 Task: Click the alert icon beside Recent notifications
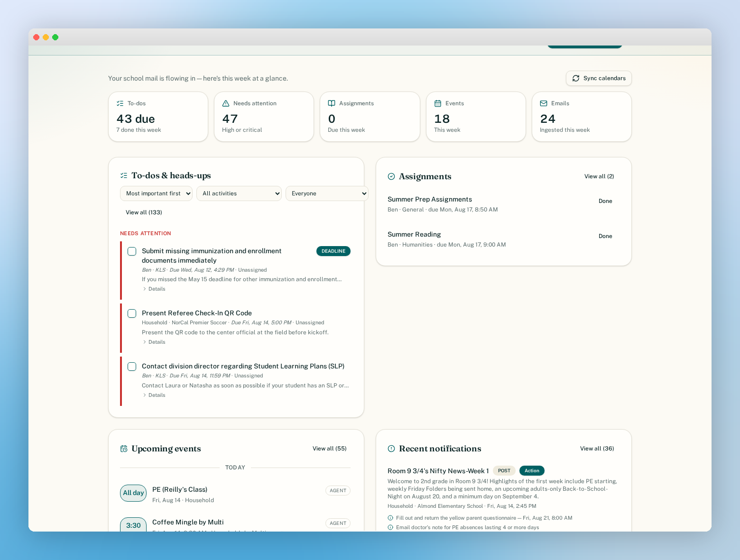point(391,449)
